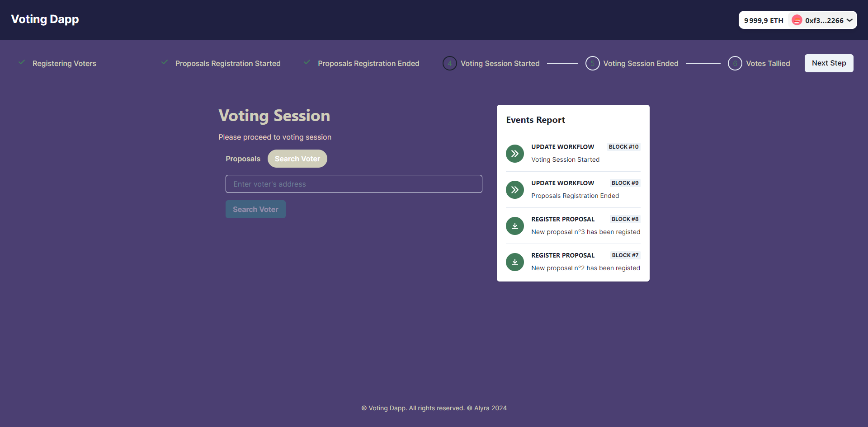The width and height of the screenshot is (868, 427).
Task: Click step 6 circle for Votes Tallied
Action: pos(735,63)
